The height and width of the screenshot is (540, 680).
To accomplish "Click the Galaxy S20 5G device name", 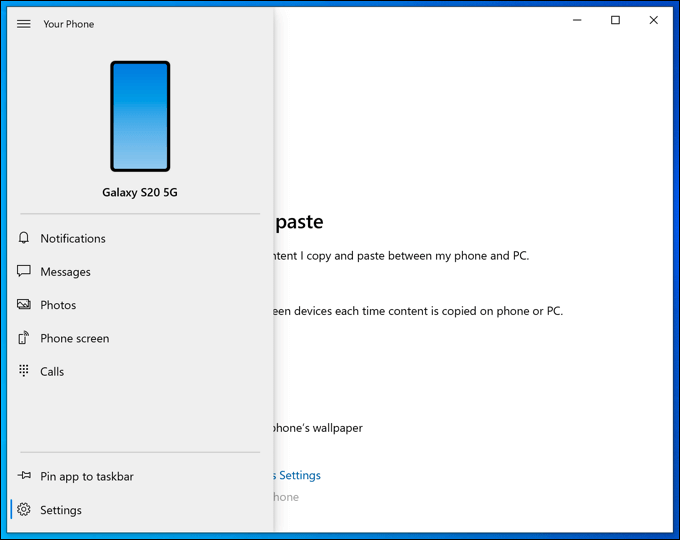I will coord(140,192).
